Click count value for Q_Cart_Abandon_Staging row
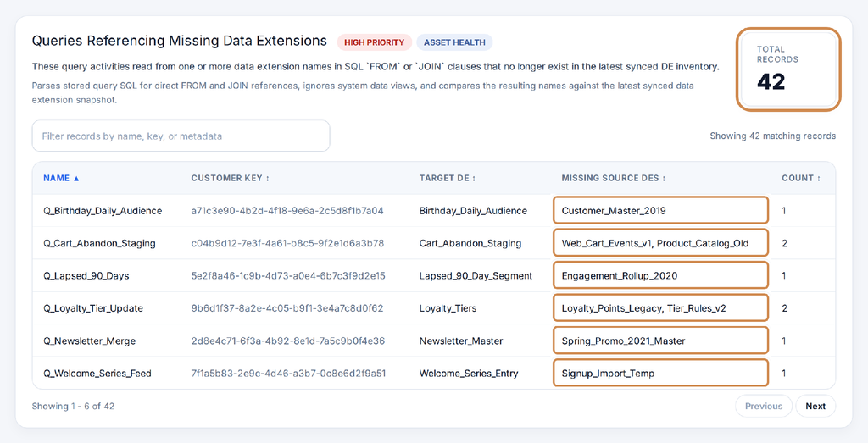 point(784,243)
